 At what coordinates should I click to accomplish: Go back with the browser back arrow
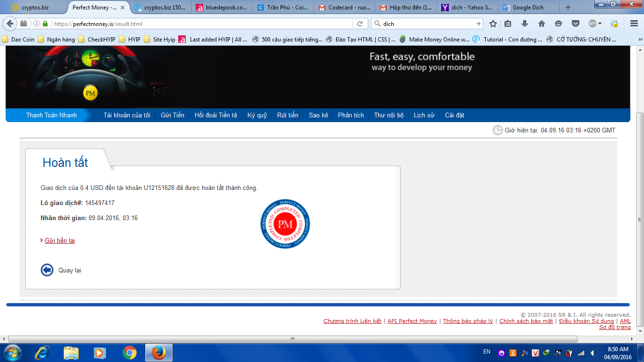point(10,24)
